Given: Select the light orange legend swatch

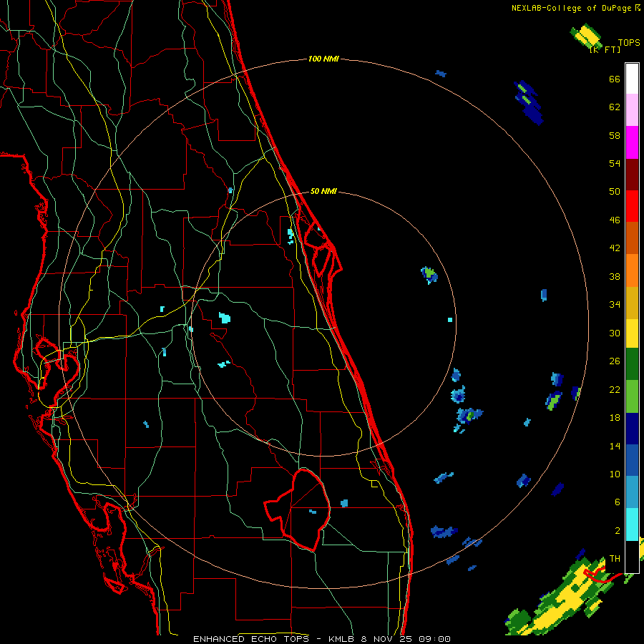Looking at the screenshot, I should (632, 270).
